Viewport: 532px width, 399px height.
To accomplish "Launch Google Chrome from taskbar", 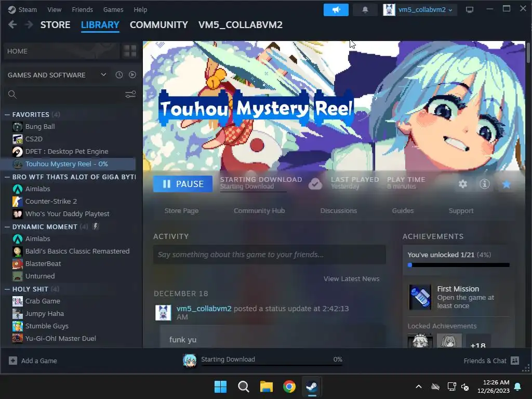I will pyautogui.click(x=289, y=387).
